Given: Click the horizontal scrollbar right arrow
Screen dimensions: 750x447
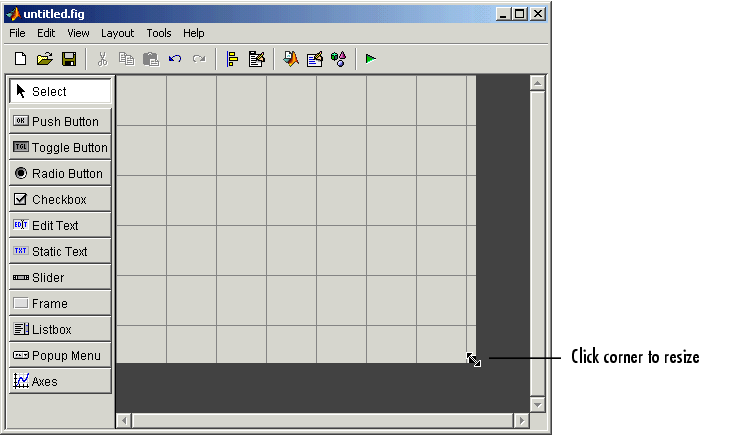Looking at the screenshot, I should click(521, 421).
